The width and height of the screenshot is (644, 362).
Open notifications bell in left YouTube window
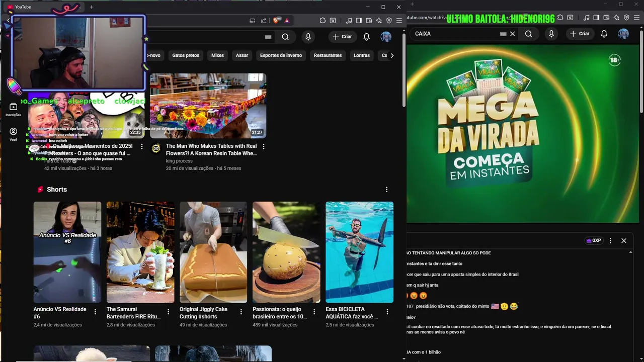367,37
